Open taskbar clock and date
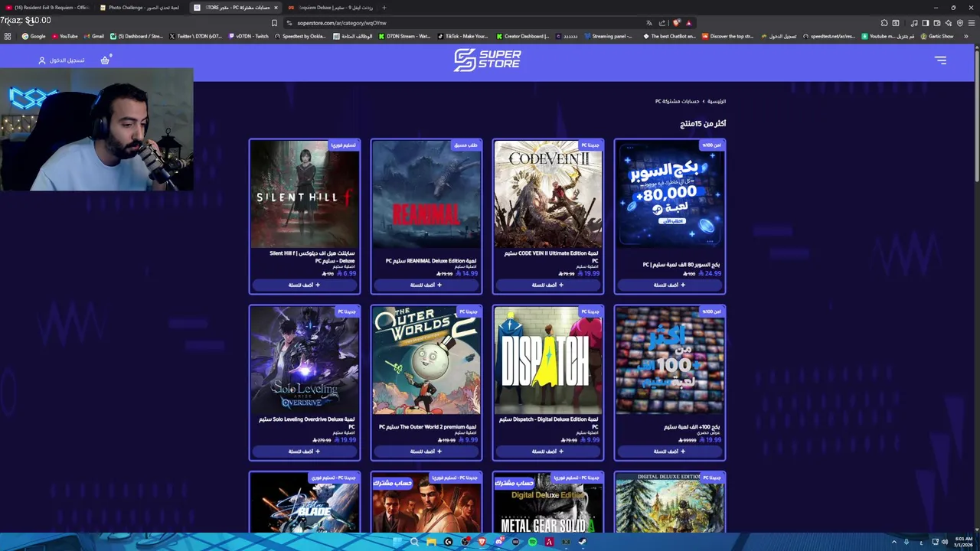This screenshot has width=980, height=551. click(x=963, y=542)
